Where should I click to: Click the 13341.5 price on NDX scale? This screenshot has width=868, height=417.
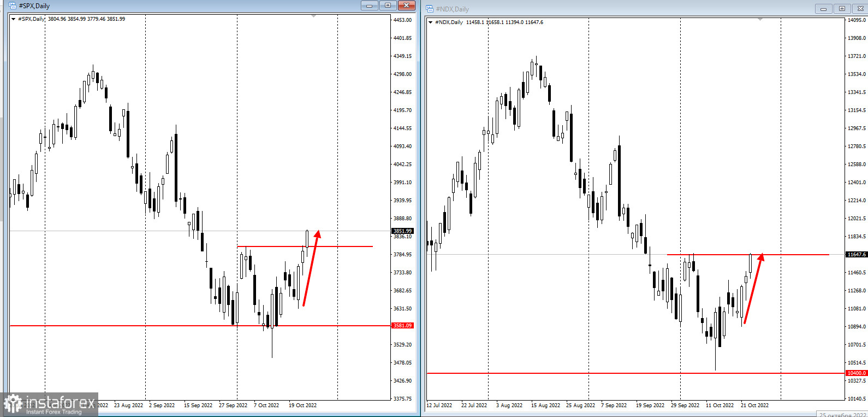coord(857,92)
